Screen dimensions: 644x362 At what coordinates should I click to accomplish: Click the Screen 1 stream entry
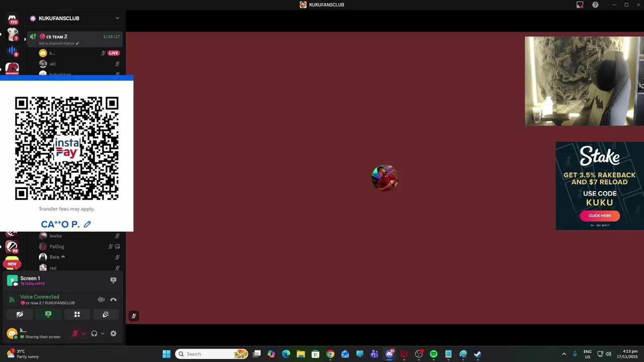click(30, 280)
